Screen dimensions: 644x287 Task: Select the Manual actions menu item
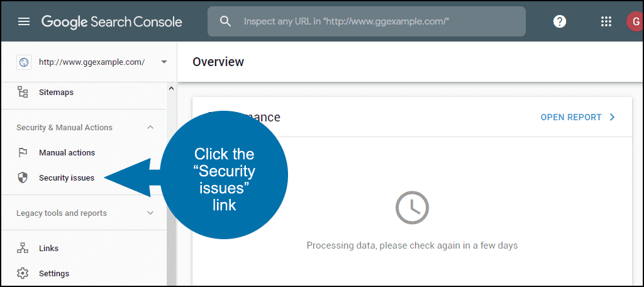tap(67, 152)
